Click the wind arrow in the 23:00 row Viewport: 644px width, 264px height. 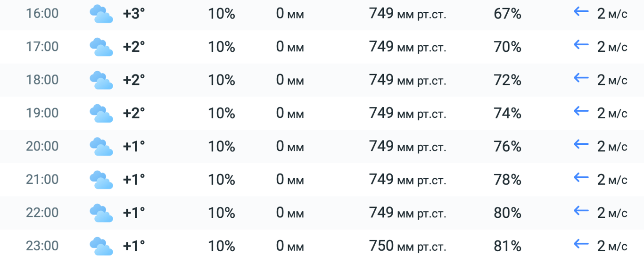[581, 244]
